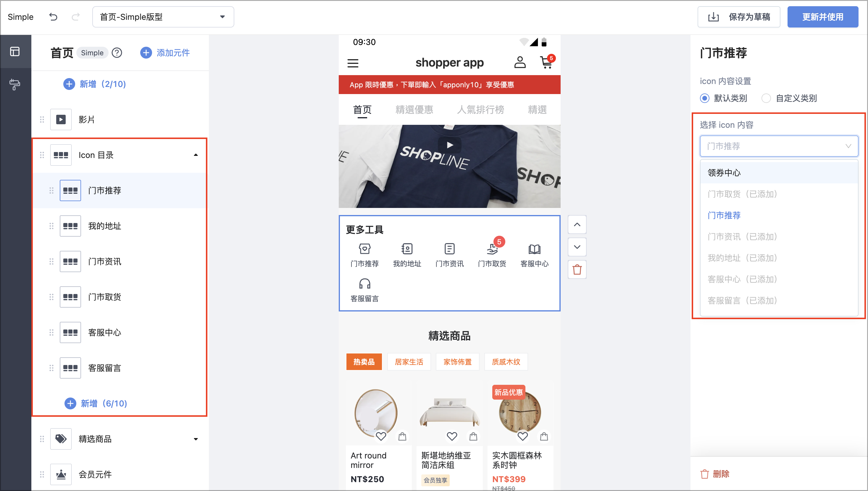Click wishlist heart on Art round mirror
The height and width of the screenshot is (491, 868).
coord(381,436)
